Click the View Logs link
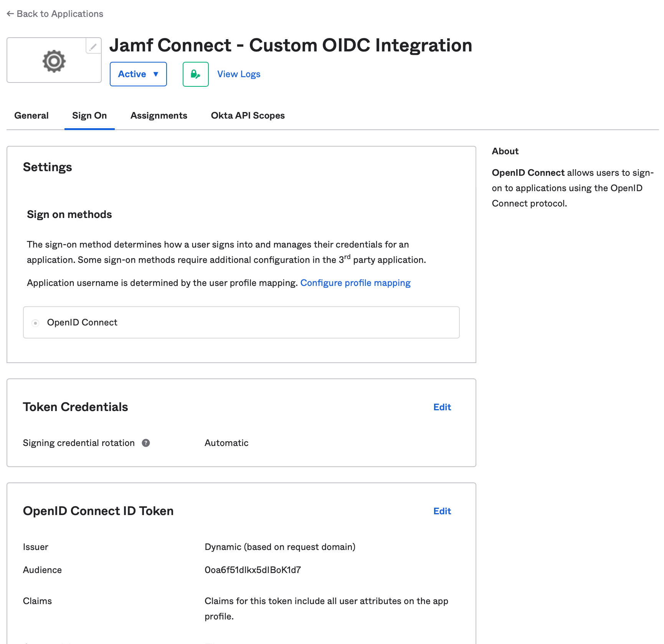The height and width of the screenshot is (644, 664). (x=239, y=74)
